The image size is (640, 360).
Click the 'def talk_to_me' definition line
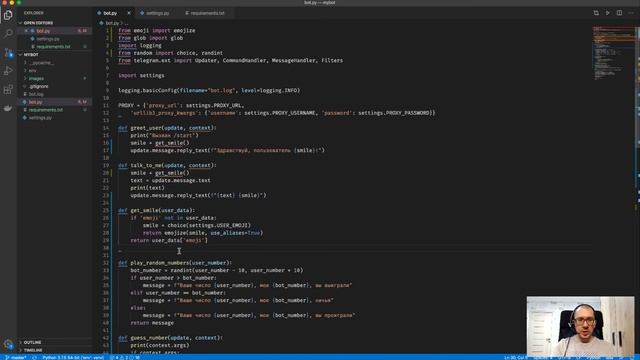(x=167, y=166)
